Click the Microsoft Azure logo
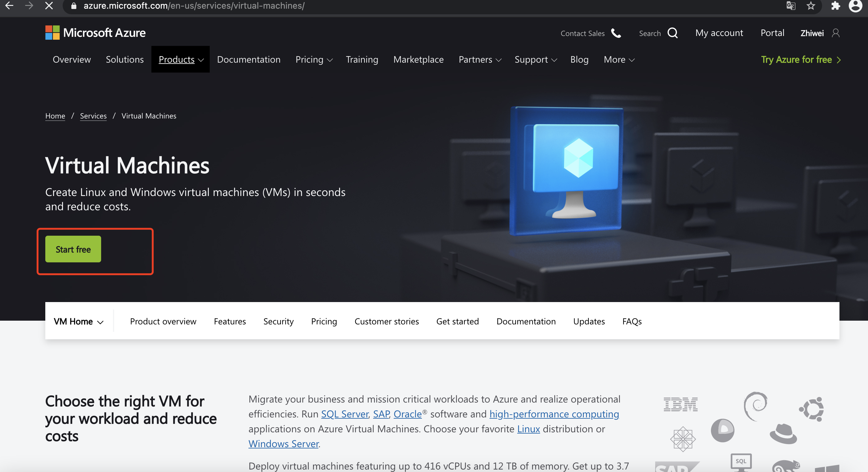This screenshot has height=472, width=868. pyautogui.click(x=95, y=33)
